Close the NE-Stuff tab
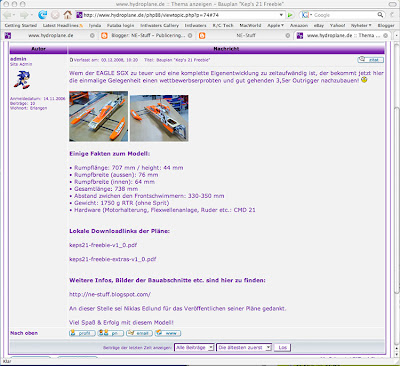This screenshot has width=400, height=366. click(x=288, y=36)
